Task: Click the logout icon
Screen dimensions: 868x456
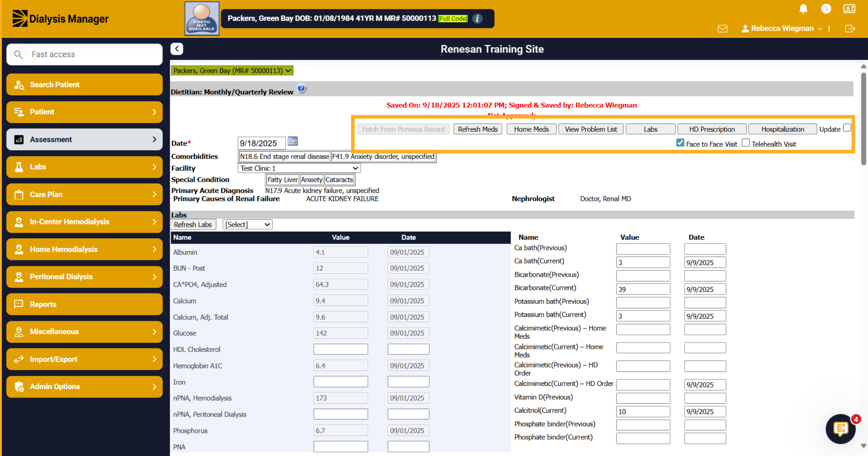Action: pos(850,29)
